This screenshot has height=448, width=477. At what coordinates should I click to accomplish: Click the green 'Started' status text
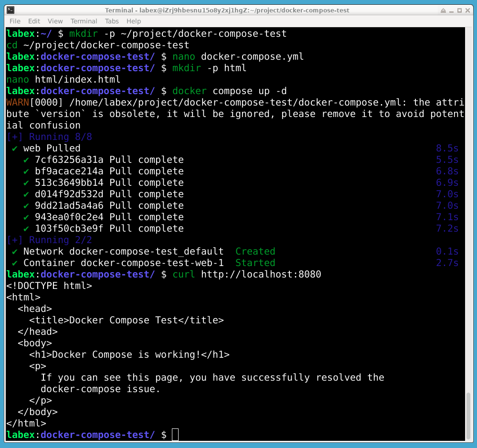coord(255,263)
